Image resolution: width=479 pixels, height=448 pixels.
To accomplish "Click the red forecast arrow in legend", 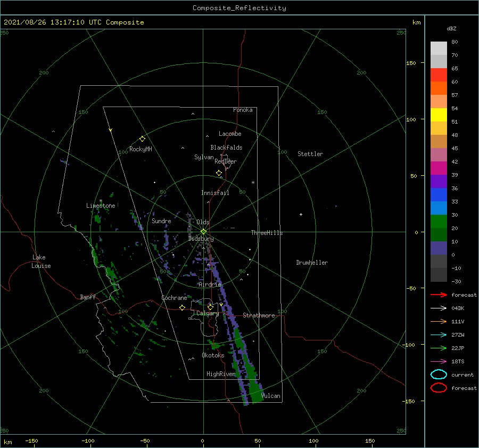I will point(439,295).
